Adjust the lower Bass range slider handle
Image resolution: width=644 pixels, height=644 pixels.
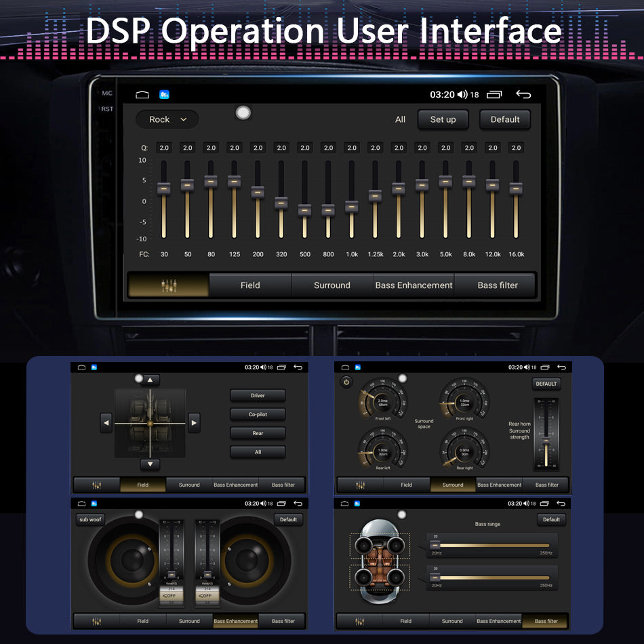tap(435, 578)
